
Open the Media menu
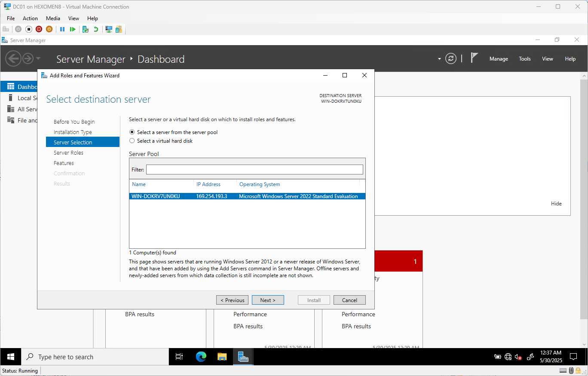[x=53, y=18]
